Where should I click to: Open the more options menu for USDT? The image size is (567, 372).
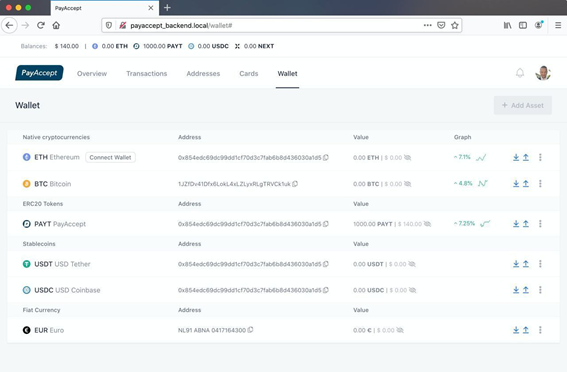click(x=540, y=264)
